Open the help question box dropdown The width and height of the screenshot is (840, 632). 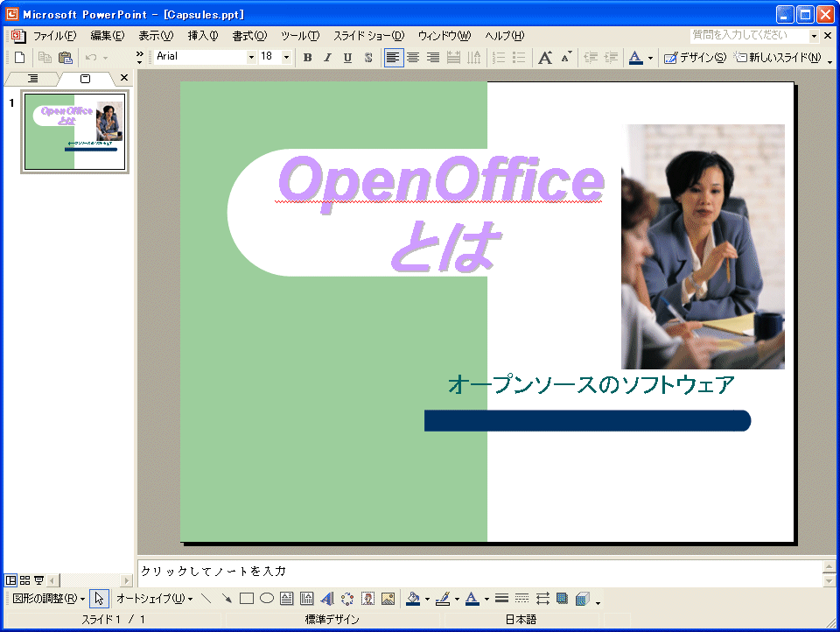click(x=815, y=36)
